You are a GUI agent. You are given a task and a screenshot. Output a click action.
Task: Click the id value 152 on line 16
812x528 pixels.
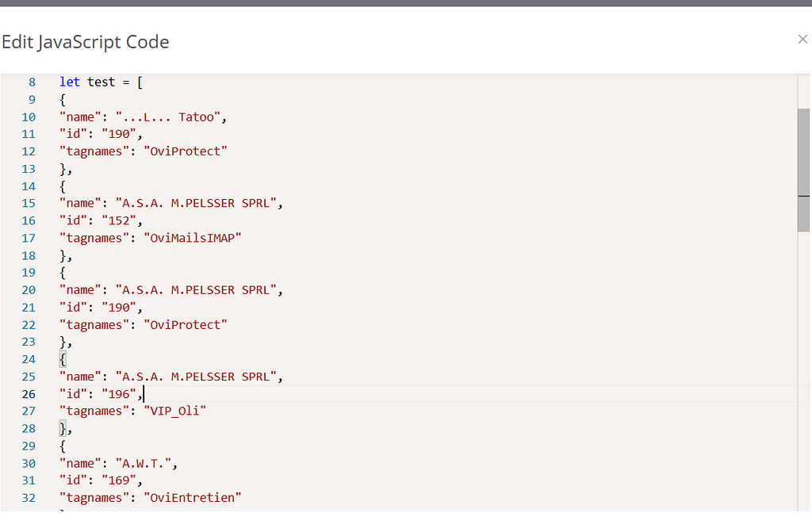pyautogui.click(x=120, y=220)
